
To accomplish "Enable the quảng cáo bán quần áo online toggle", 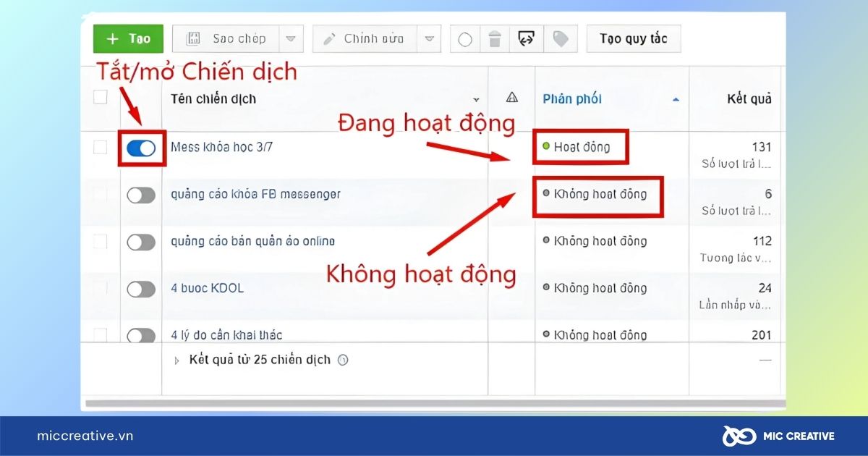I will coord(141,242).
